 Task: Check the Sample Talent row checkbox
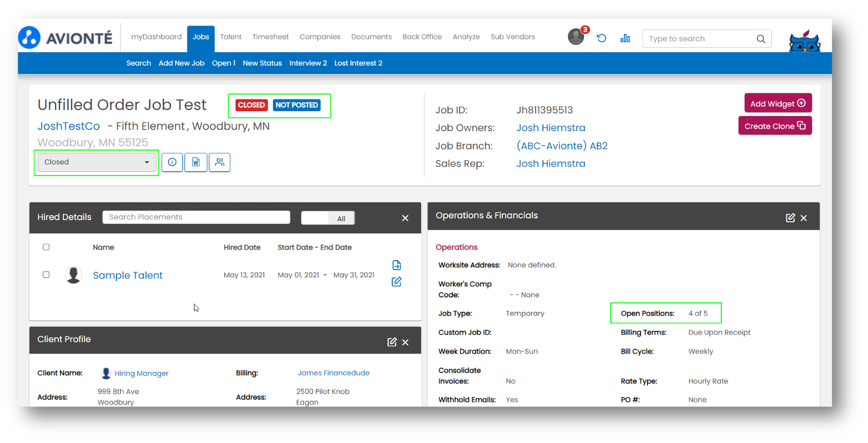[46, 275]
